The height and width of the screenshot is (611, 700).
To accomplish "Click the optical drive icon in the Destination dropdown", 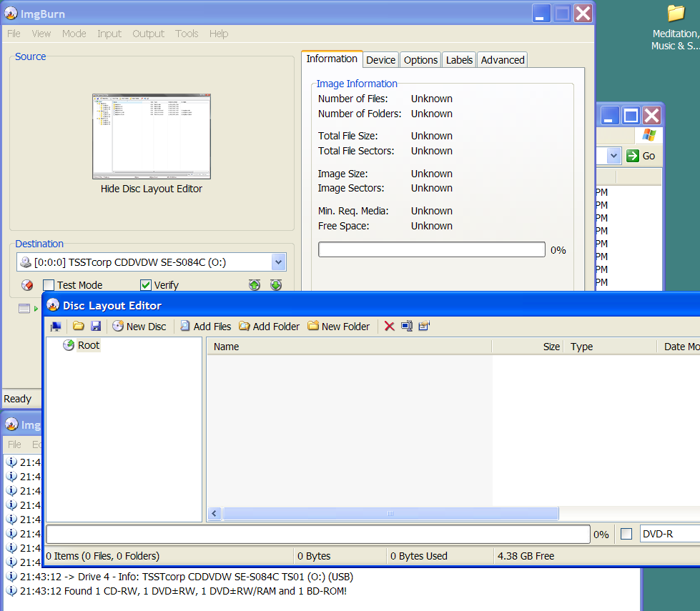I will 26,262.
